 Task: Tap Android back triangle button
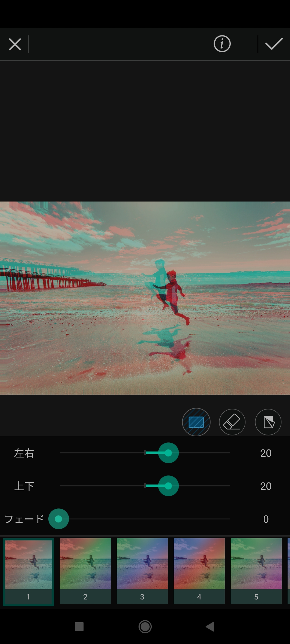pos(210,627)
